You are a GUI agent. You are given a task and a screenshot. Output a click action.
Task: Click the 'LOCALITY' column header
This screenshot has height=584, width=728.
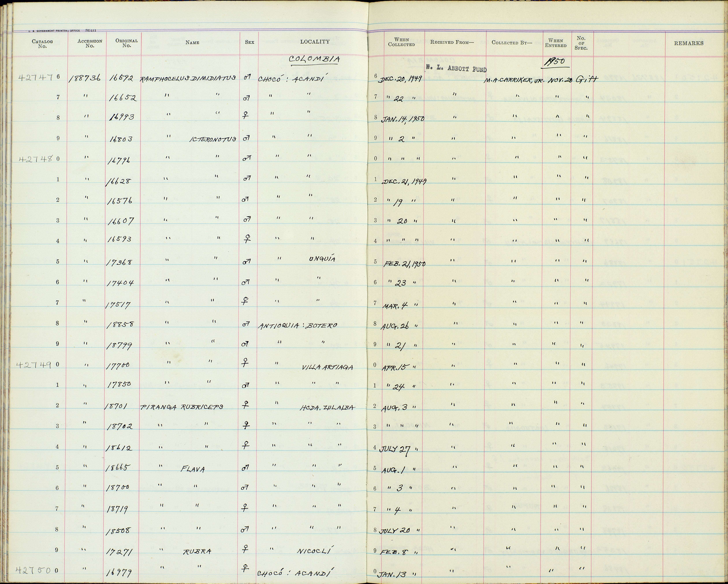315,42
